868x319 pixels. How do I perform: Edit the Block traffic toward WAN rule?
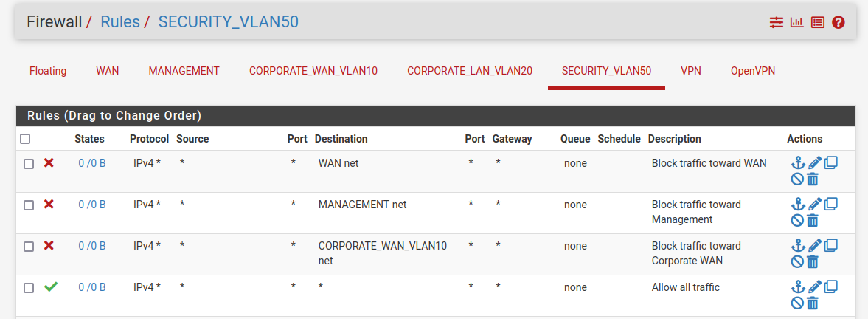814,162
